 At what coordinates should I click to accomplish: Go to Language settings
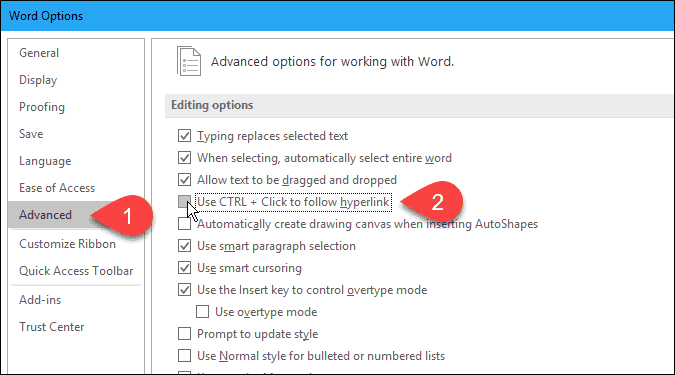pos(45,161)
